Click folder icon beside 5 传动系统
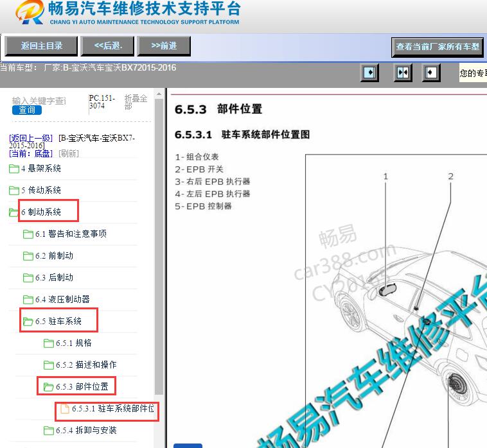 pyautogui.click(x=14, y=191)
